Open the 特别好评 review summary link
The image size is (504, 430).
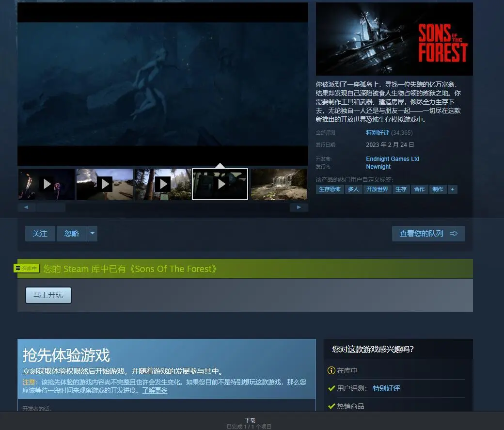point(378,132)
